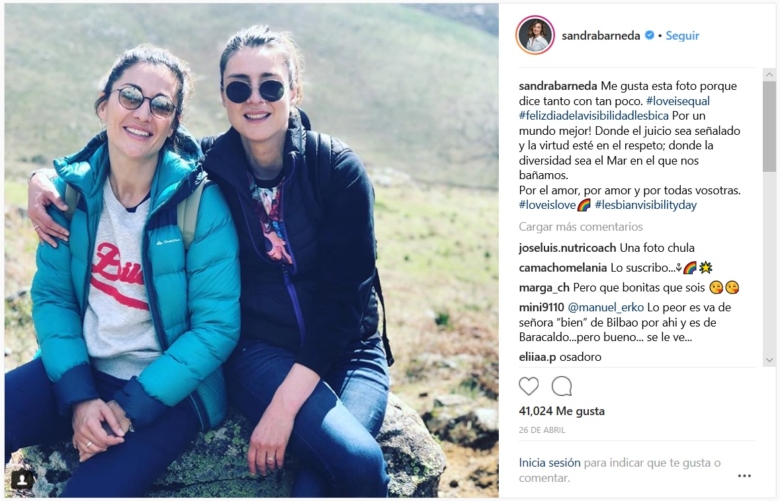Click the comments scrollbar thumb
This screenshot has height=501, width=780.
coord(769,126)
